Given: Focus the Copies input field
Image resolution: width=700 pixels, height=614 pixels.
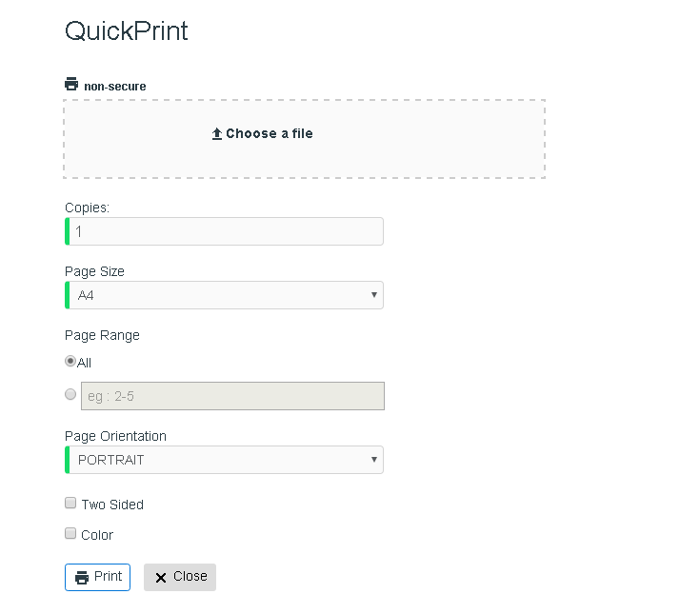Looking at the screenshot, I should pyautogui.click(x=224, y=231).
